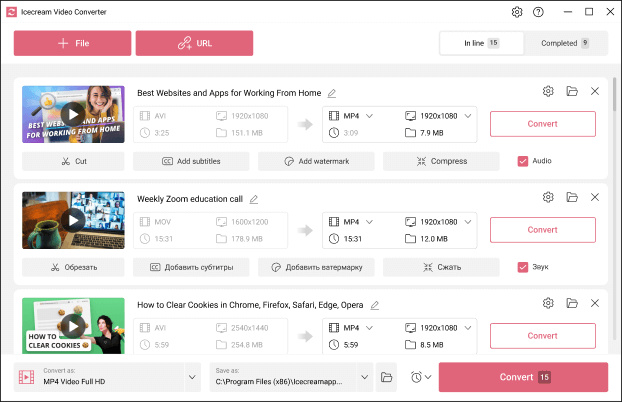
Task: Expand resolution dropdown for Clear Cookies video
Action: pyautogui.click(x=468, y=328)
